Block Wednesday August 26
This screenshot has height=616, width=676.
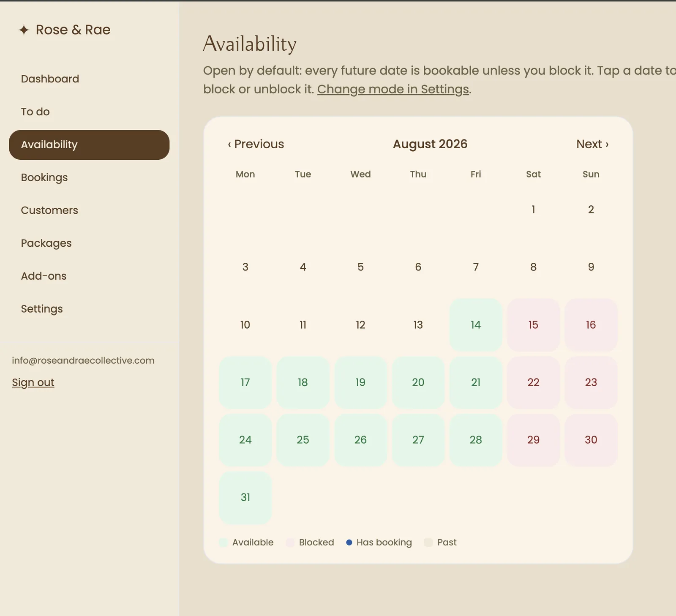pos(360,440)
